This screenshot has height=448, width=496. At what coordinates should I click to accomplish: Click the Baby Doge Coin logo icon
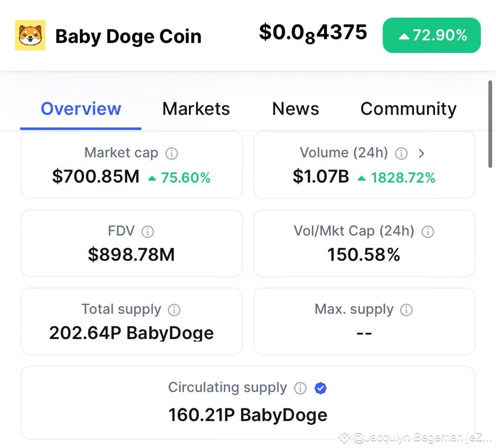[30, 35]
